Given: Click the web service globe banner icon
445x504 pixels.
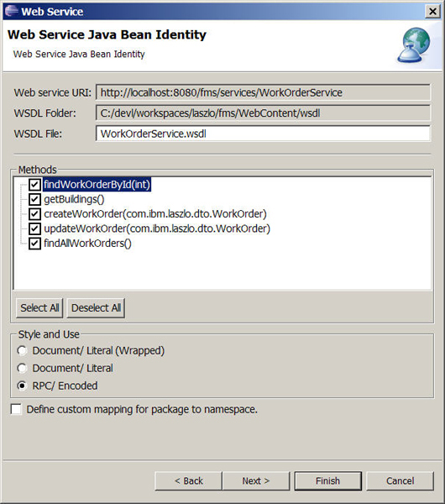Looking at the screenshot, I should coord(414,45).
